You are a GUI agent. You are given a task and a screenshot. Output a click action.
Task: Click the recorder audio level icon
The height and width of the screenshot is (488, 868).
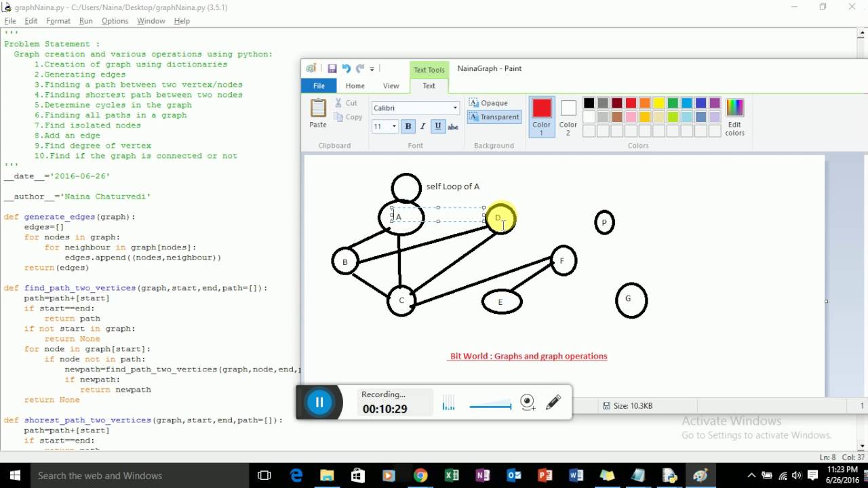448,404
